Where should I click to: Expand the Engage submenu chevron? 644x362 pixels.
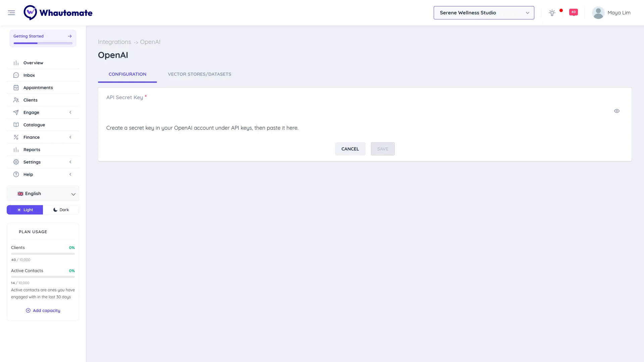[70, 112]
